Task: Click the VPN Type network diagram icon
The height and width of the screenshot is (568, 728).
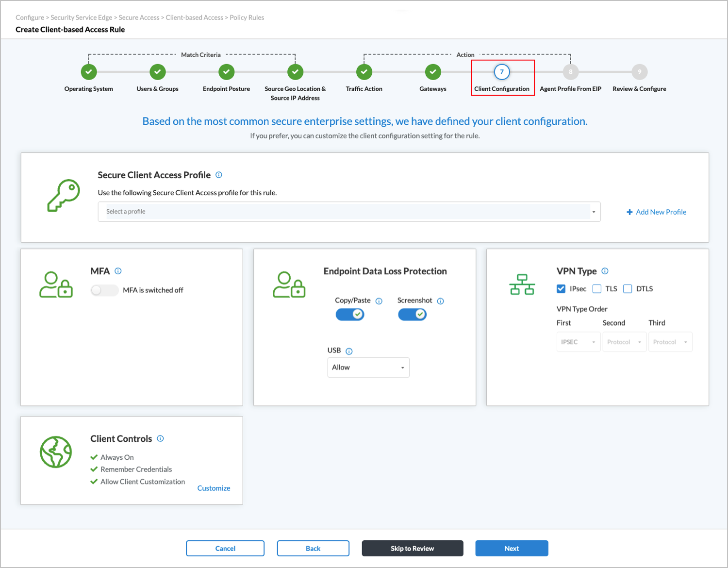Action: point(522,284)
